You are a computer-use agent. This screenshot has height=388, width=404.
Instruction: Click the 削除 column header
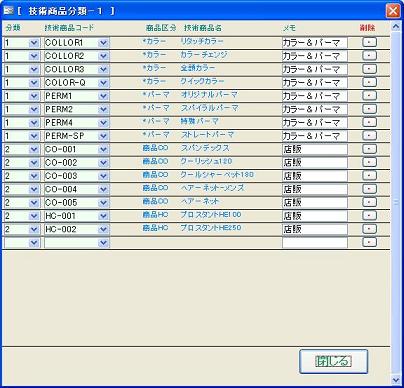tap(367, 28)
